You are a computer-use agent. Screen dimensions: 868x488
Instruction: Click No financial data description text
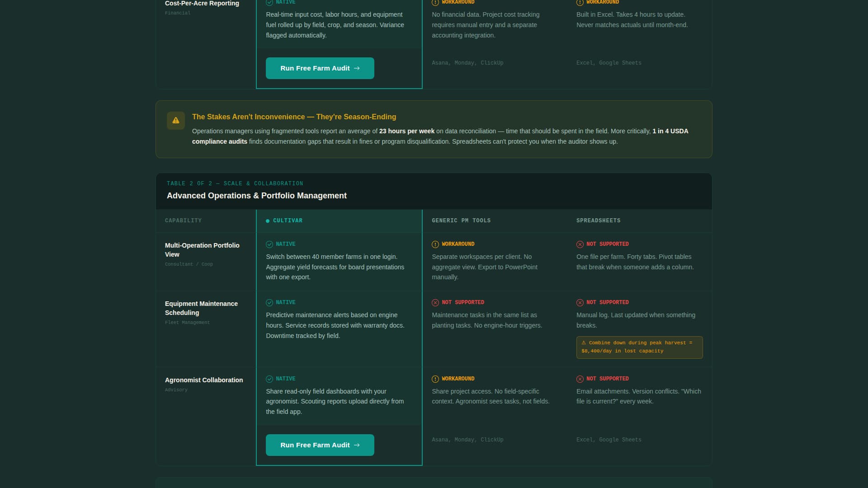(x=486, y=25)
